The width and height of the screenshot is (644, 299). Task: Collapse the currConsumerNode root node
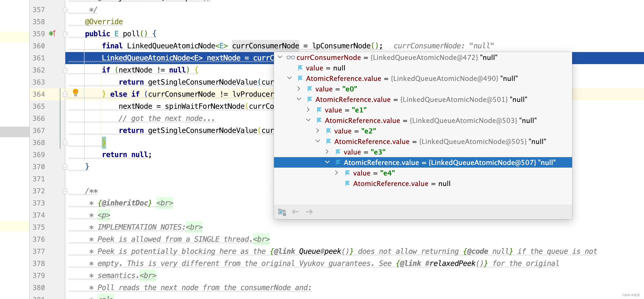tap(280, 57)
